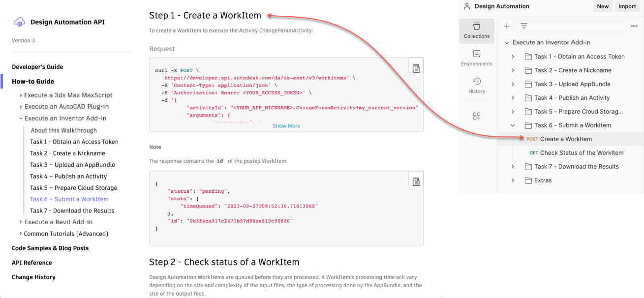Click the Version 3 label
Image resolution: width=644 pixels, height=298 pixels.
24,41
